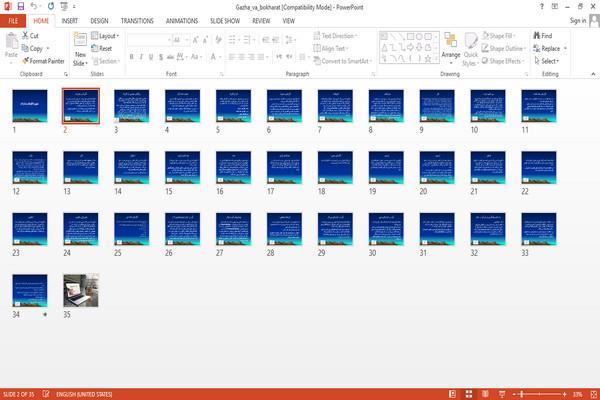Open the Text Direction dropdown
The height and width of the screenshot is (400, 600).
(x=336, y=36)
